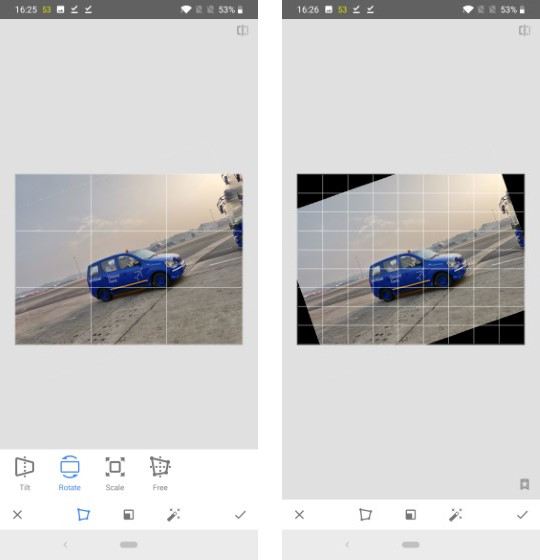
Task: Open perspective mode selector in left toolbar
Action: coord(83,515)
